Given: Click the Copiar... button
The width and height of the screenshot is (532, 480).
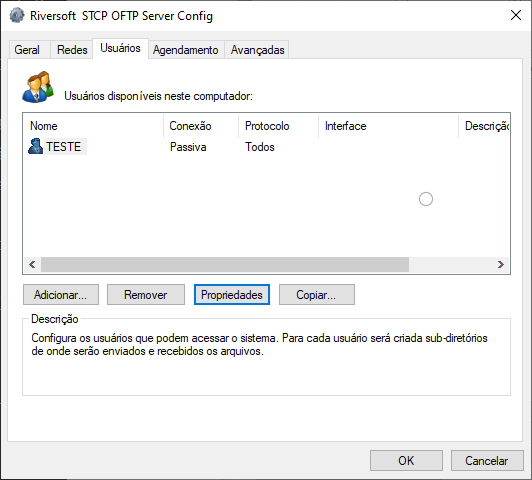Looking at the screenshot, I should pos(317,295).
